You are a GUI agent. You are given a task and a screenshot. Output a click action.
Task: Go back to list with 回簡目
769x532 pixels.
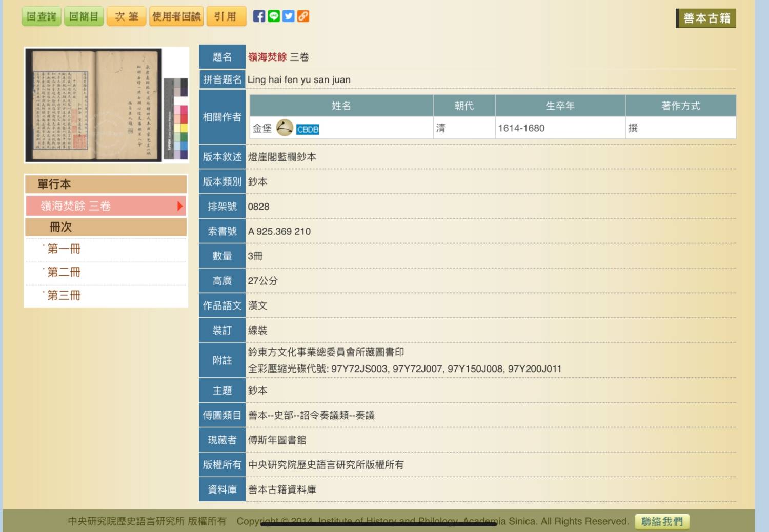[84, 16]
